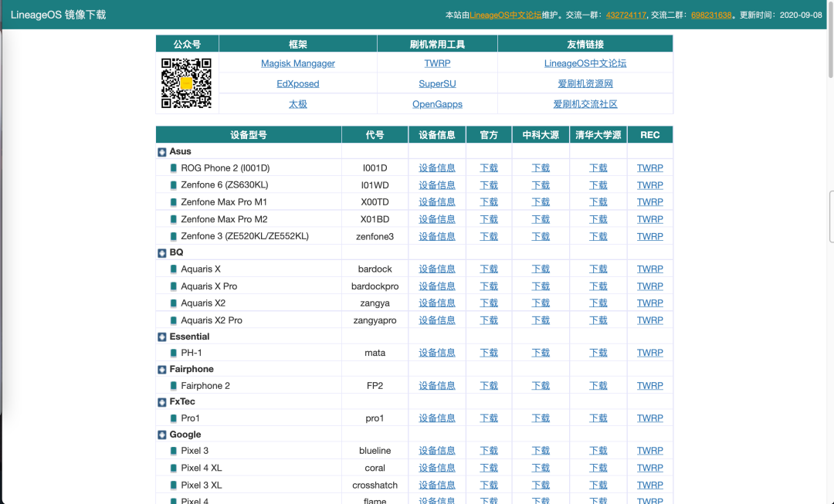Click the 中科大源 column header
The width and height of the screenshot is (834, 504).
541,135
